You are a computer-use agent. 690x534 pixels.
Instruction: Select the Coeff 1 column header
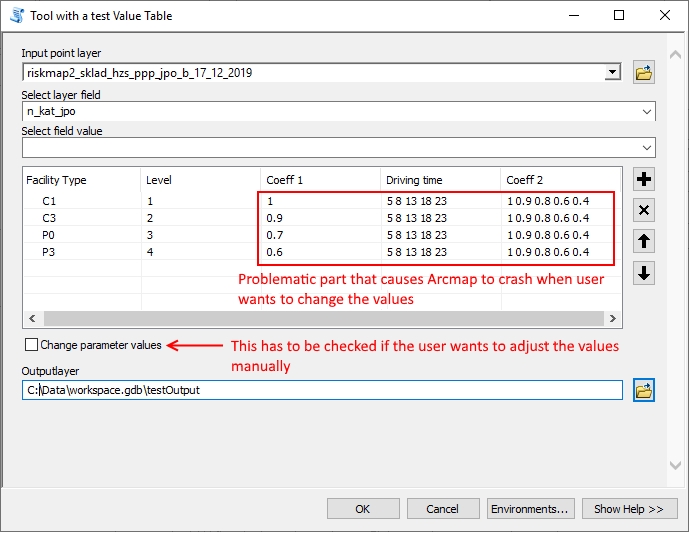coord(320,180)
